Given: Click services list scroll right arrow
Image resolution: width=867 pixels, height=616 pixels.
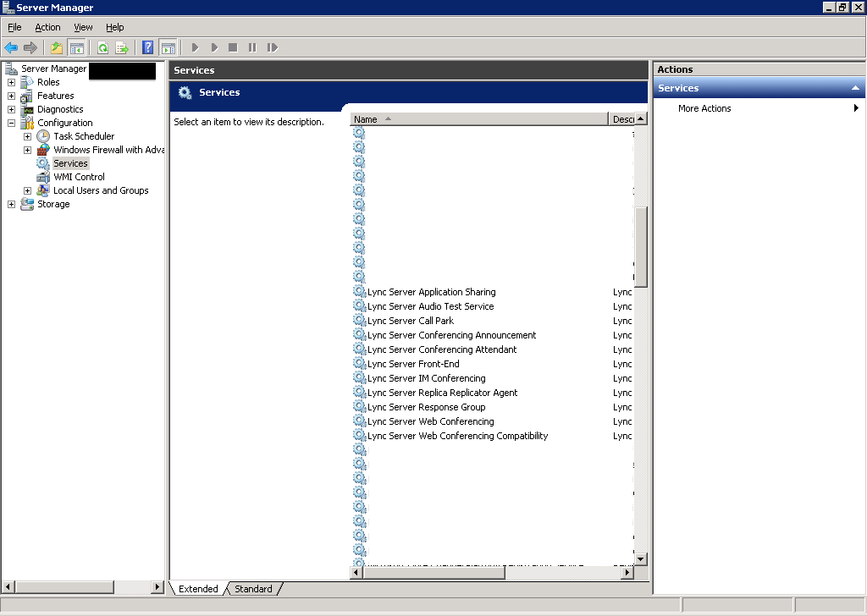Looking at the screenshot, I should 627,573.
